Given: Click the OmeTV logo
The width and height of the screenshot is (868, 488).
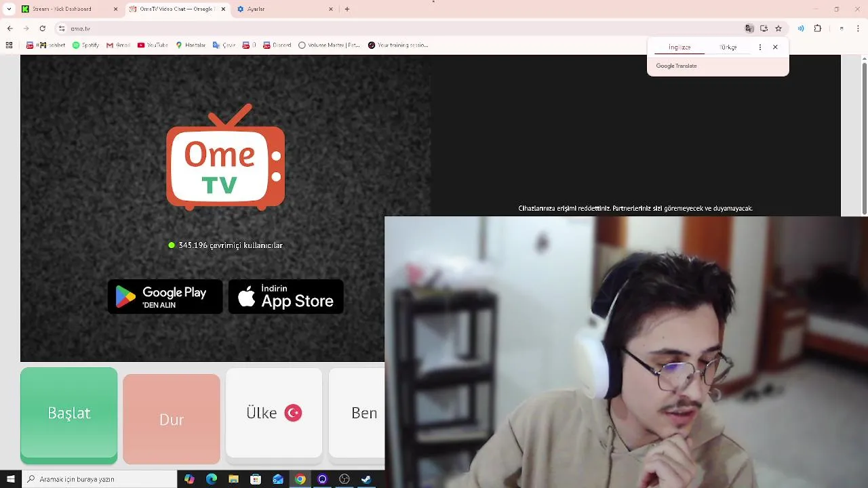Looking at the screenshot, I should point(225,157).
